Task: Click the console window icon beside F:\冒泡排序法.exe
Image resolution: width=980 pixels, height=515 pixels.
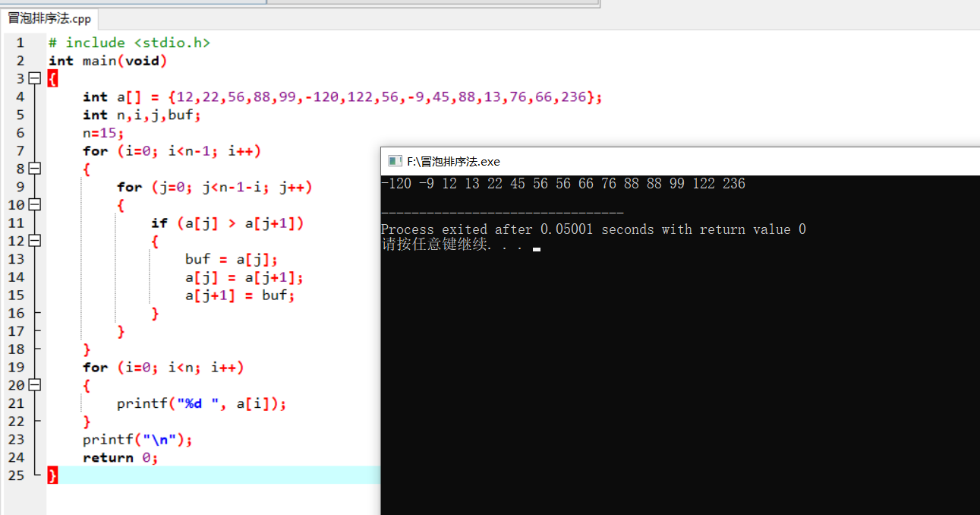Action: [x=394, y=161]
